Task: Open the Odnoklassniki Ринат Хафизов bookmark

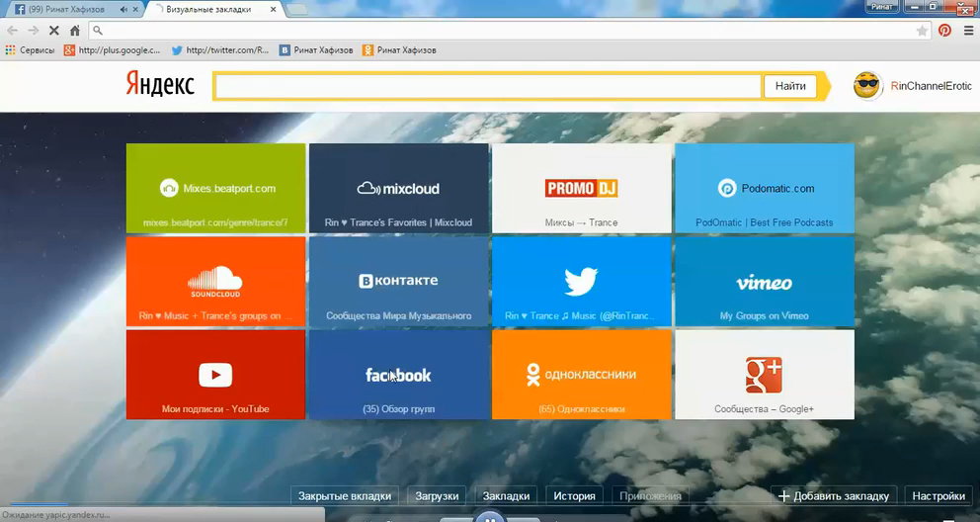Action: (x=399, y=50)
